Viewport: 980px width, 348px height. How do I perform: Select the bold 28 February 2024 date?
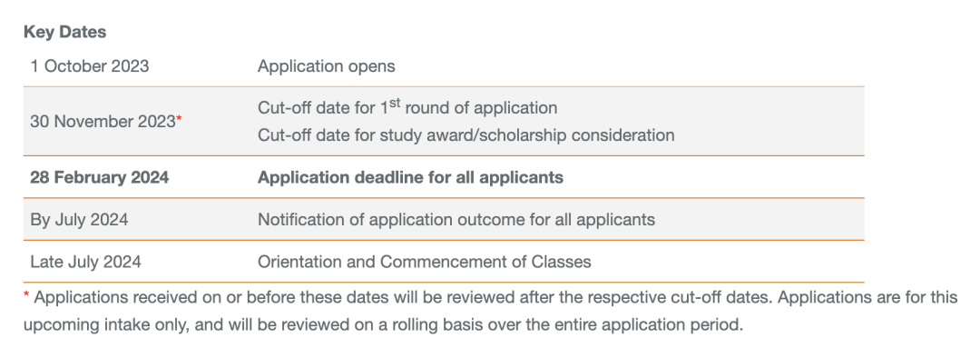[100, 178]
